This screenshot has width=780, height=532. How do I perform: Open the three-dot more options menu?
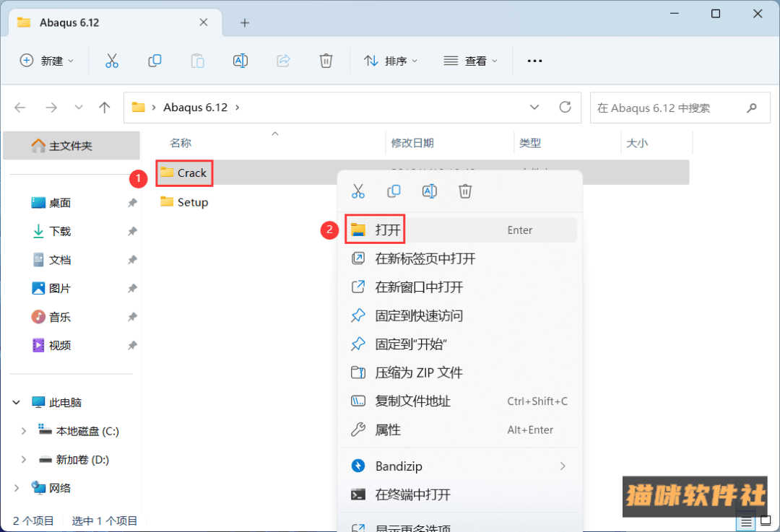click(x=534, y=61)
